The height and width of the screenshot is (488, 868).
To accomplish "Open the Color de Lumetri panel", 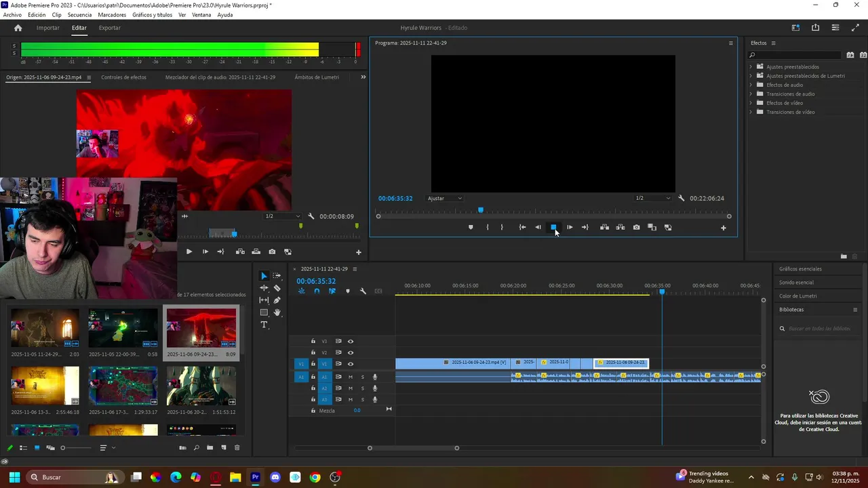I will point(798,296).
